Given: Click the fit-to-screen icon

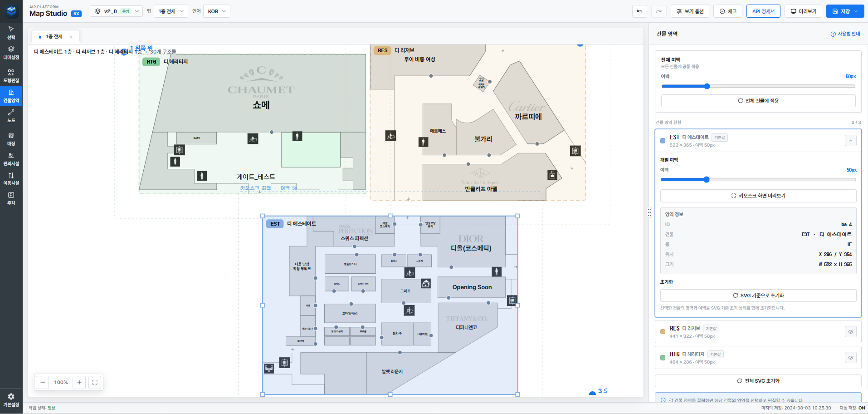Looking at the screenshot, I should [x=95, y=382].
